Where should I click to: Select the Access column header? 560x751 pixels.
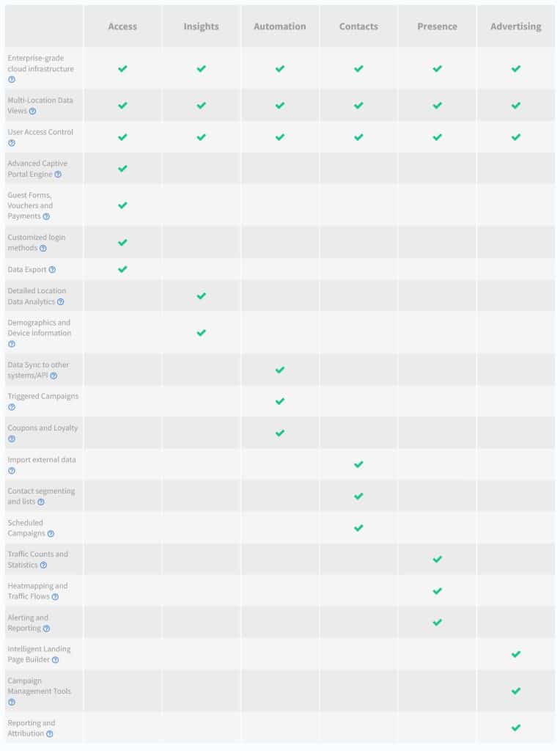tap(122, 26)
